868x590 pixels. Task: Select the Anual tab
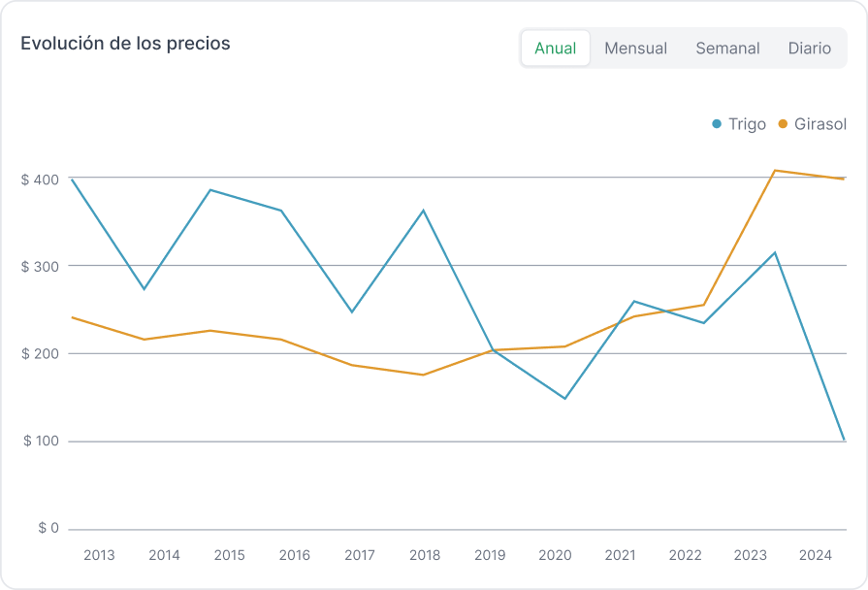pos(556,48)
